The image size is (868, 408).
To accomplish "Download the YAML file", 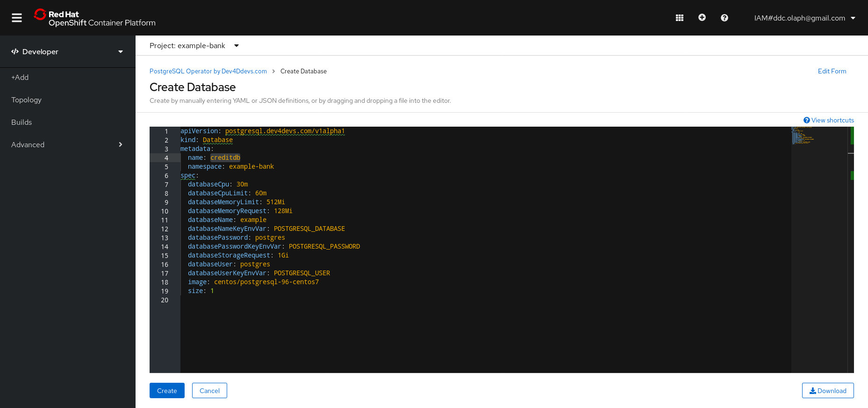I will [828, 391].
